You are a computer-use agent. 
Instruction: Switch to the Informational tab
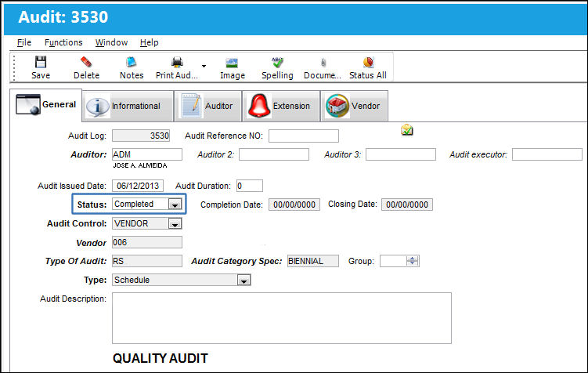point(128,107)
